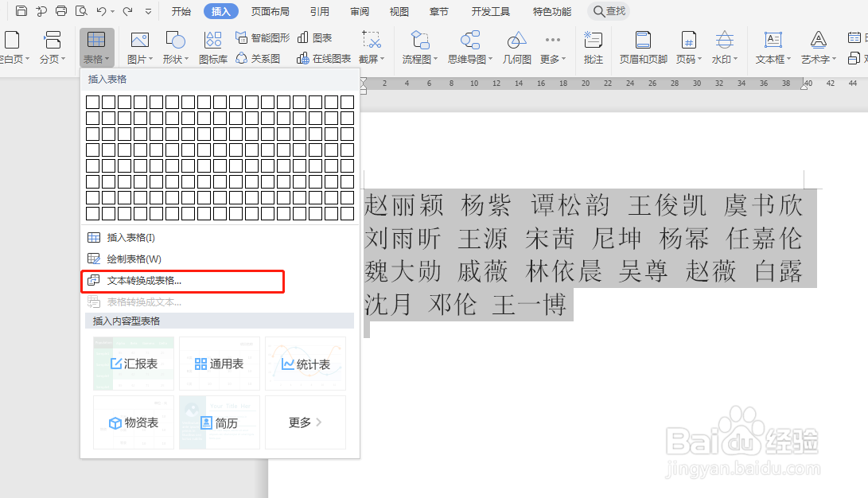
Task: Click the Save icon in quick access toolbar
Action: (21, 11)
